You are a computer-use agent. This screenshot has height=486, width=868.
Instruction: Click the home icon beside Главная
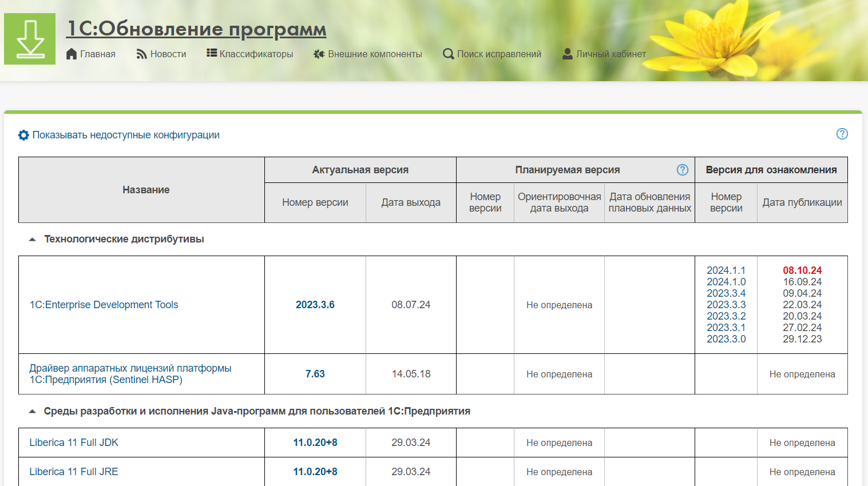pyautogui.click(x=72, y=54)
